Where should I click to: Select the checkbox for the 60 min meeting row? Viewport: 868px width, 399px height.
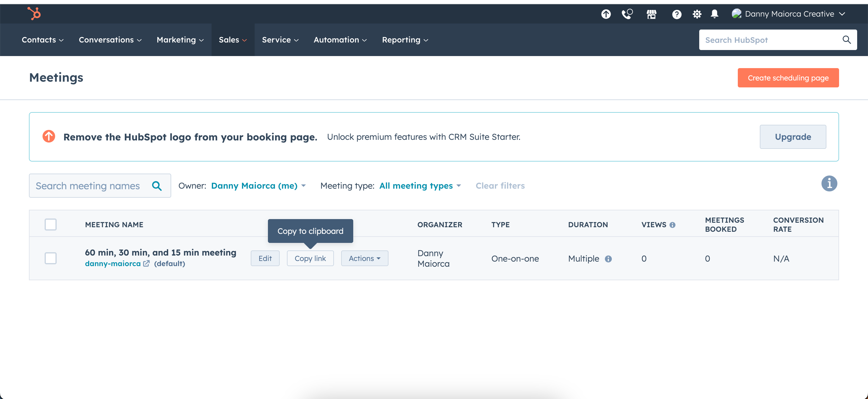[51, 258]
